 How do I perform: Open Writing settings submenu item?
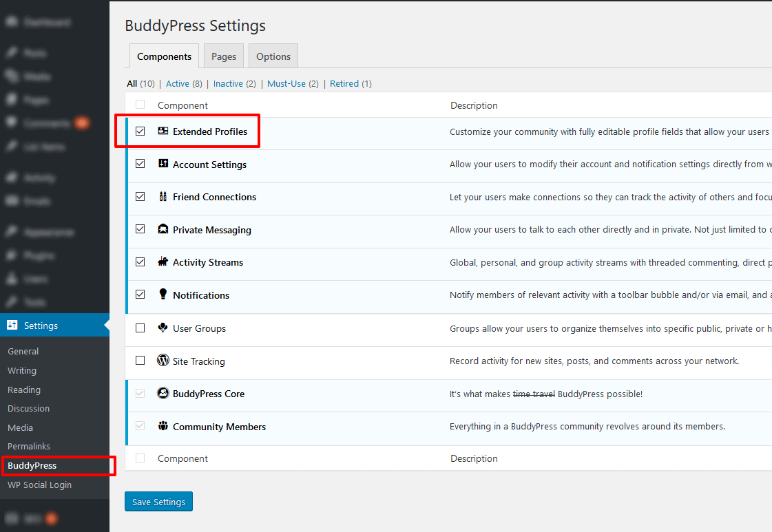point(22,370)
